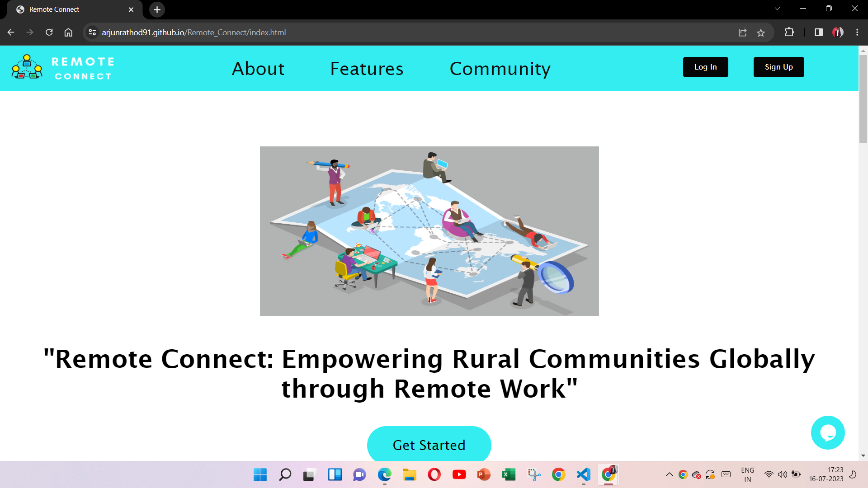
Task: Reload the page
Action: 49,33
